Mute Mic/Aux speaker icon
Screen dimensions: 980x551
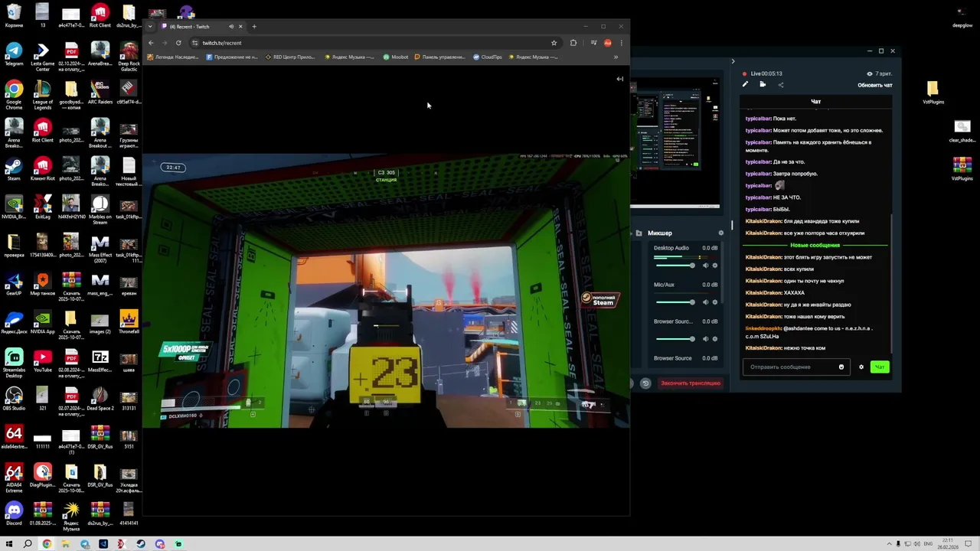coord(705,302)
